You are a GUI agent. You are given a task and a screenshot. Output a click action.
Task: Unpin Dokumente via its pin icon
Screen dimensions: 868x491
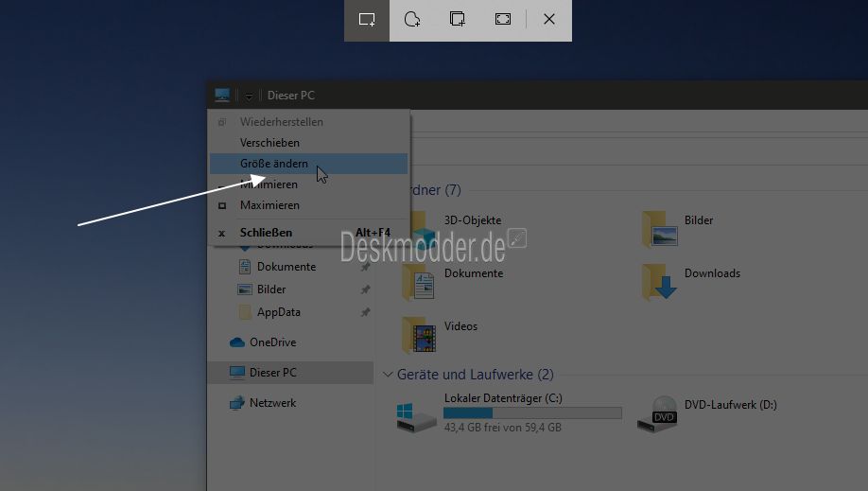click(x=365, y=267)
